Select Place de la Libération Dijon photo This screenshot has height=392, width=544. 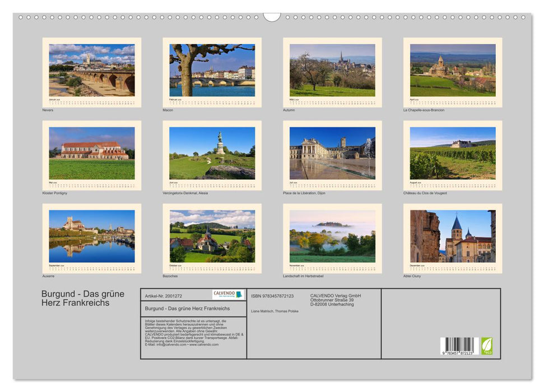pos(332,153)
